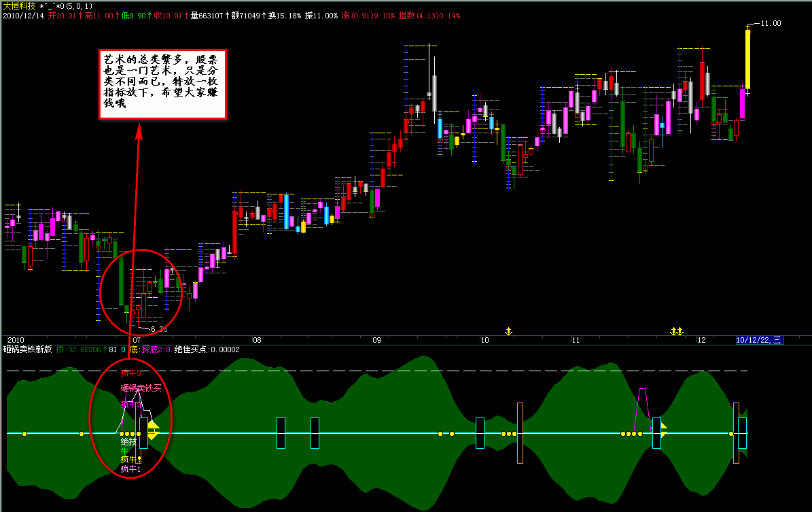The width and height of the screenshot is (812, 512).
Task: Select the tall yellow candlestick at chart end
Action: (x=747, y=59)
